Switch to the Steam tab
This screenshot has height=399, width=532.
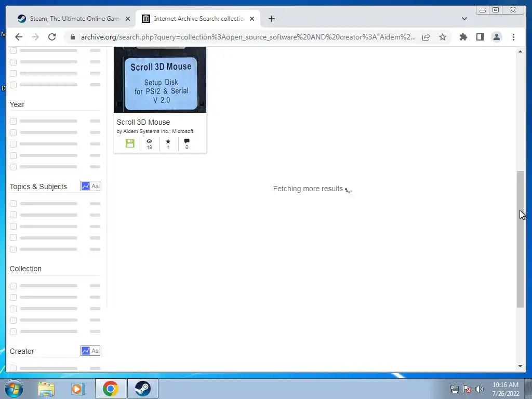click(73, 19)
